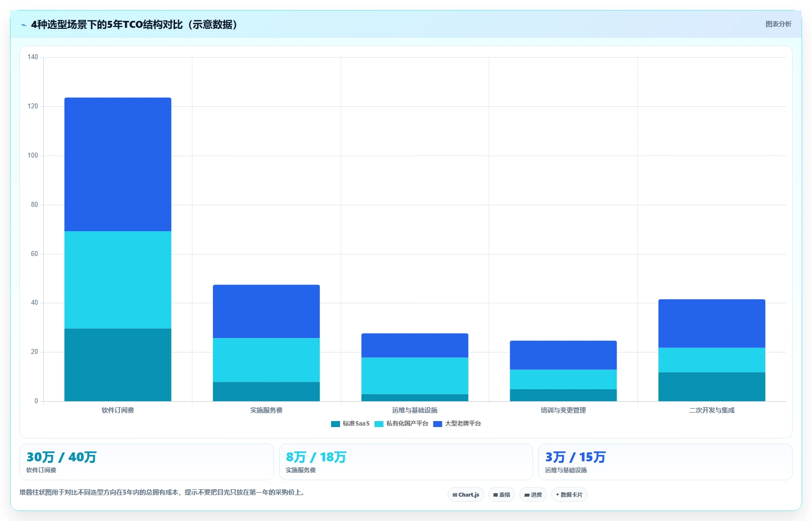Click the 私有化国产平台 segment of the 软件订阅费 bar
This screenshot has width=812, height=521.
118,280
